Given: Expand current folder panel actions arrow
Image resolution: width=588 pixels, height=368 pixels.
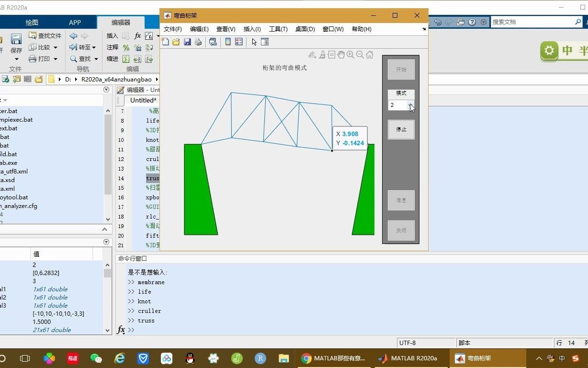Looking at the screenshot, I should pos(106,90).
